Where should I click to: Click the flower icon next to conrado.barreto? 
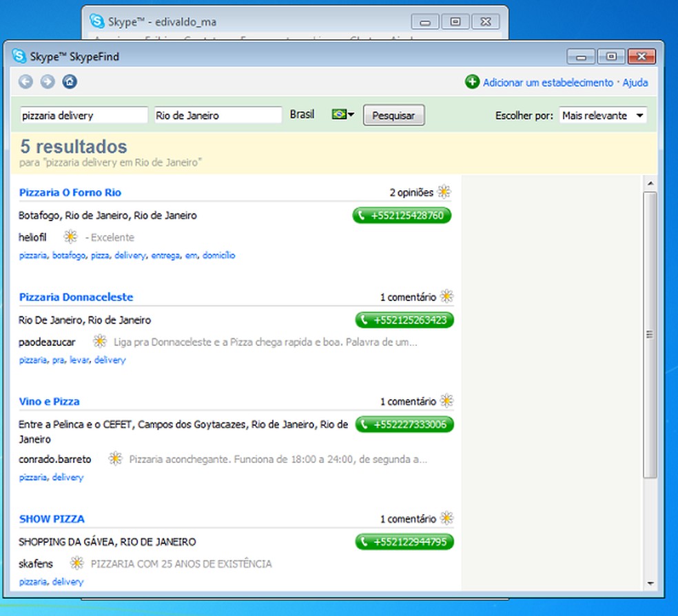coord(115,459)
